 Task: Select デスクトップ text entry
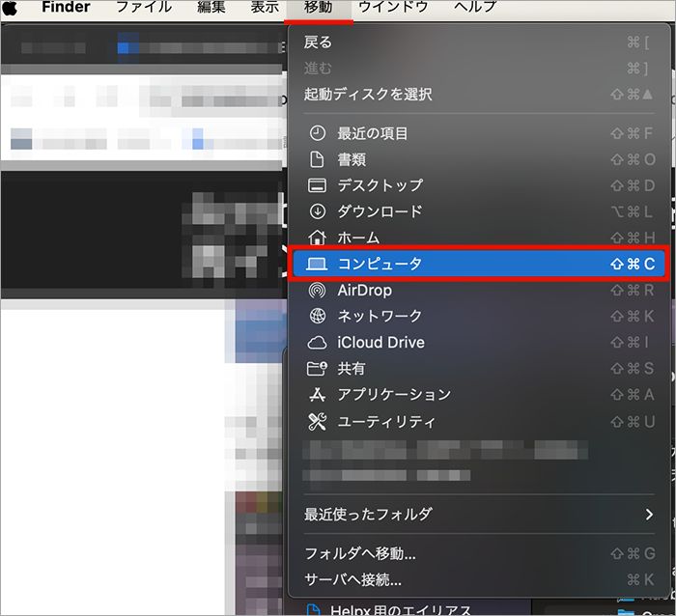click(380, 185)
